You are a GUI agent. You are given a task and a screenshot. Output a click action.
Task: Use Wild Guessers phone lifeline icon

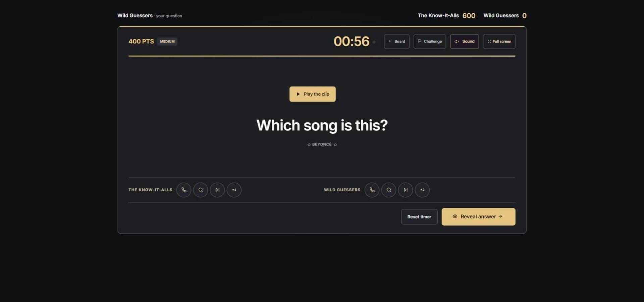click(x=372, y=190)
